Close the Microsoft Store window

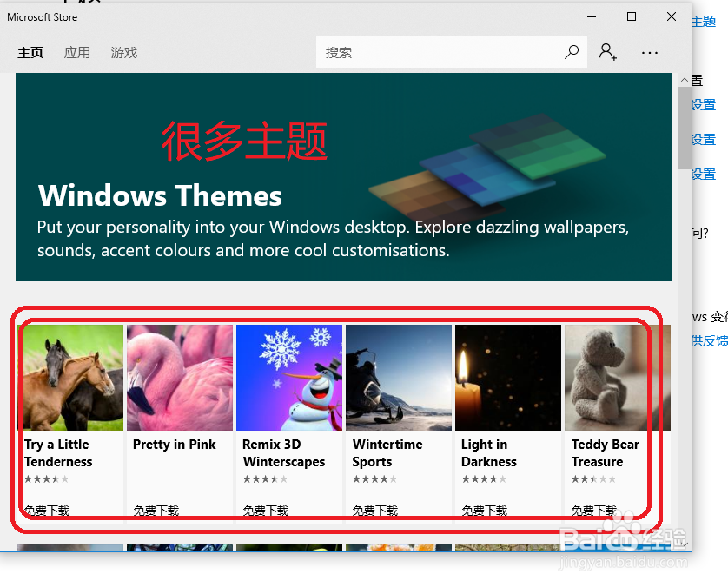pyautogui.click(x=672, y=16)
